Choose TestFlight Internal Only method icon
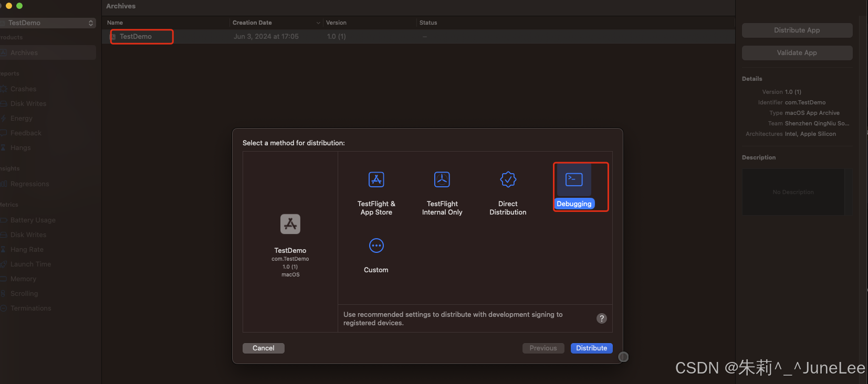Image resolution: width=868 pixels, height=384 pixels. point(442,179)
